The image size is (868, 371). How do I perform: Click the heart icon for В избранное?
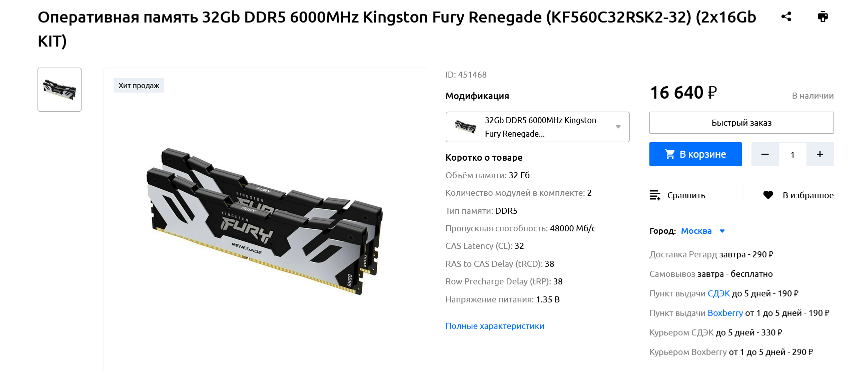click(768, 195)
